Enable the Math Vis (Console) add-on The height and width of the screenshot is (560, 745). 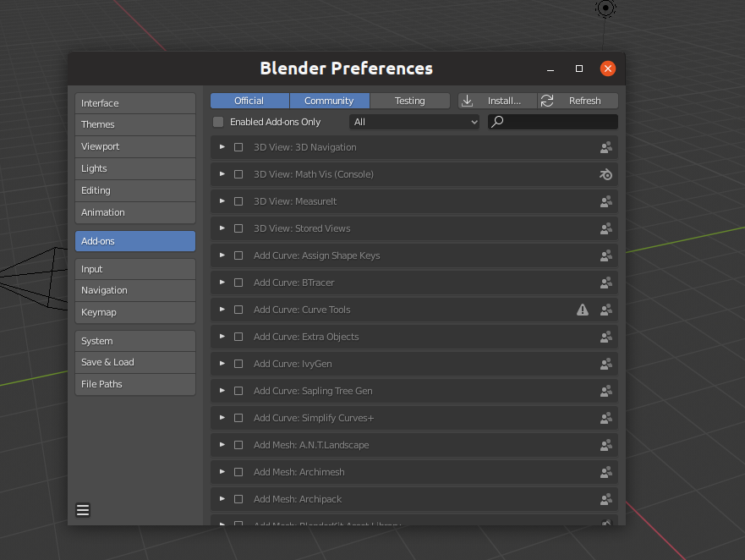[238, 174]
